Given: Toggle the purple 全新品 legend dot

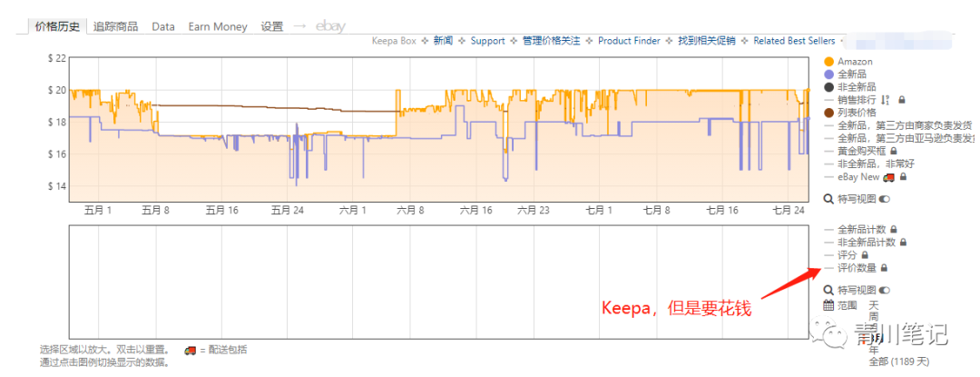Looking at the screenshot, I should 829,74.
